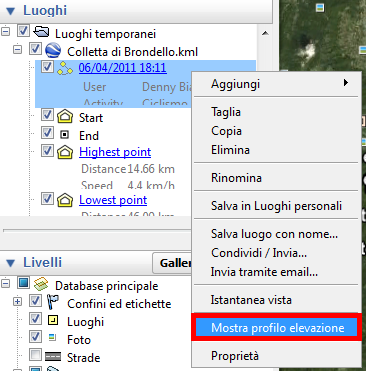
Task: Click the Highest point placemark icon
Action: [x=65, y=152]
